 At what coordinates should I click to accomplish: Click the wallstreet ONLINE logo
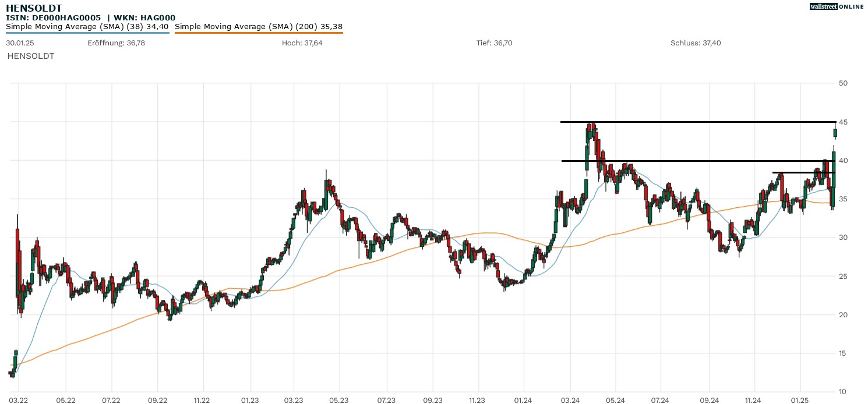[837, 6]
